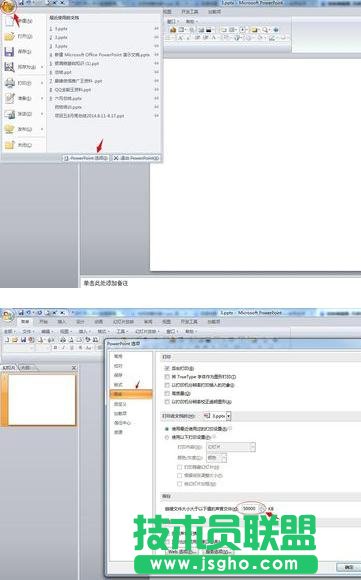Click the Save floppy disk icon in Office menu

coord(10,52)
